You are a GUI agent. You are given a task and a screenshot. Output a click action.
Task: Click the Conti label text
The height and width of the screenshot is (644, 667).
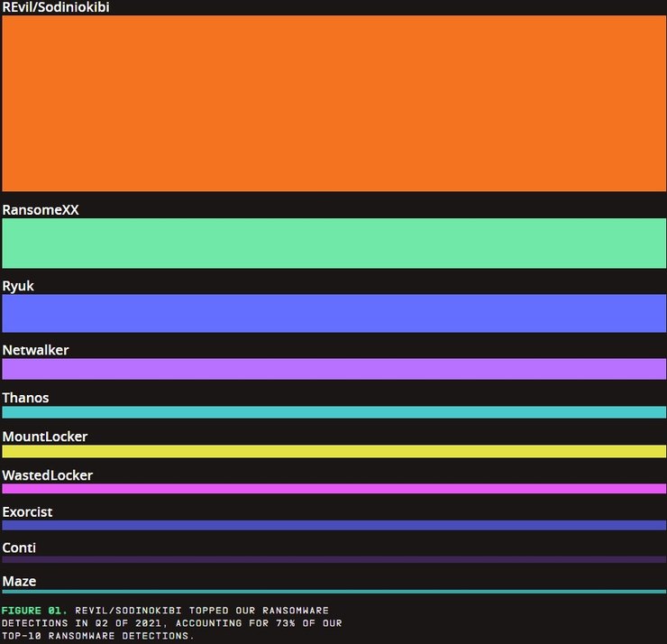click(19, 548)
